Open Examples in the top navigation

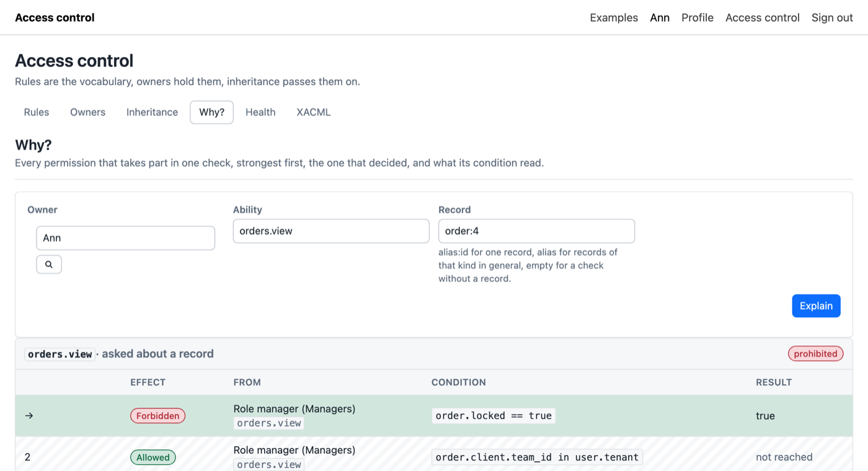pyautogui.click(x=614, y=17)
